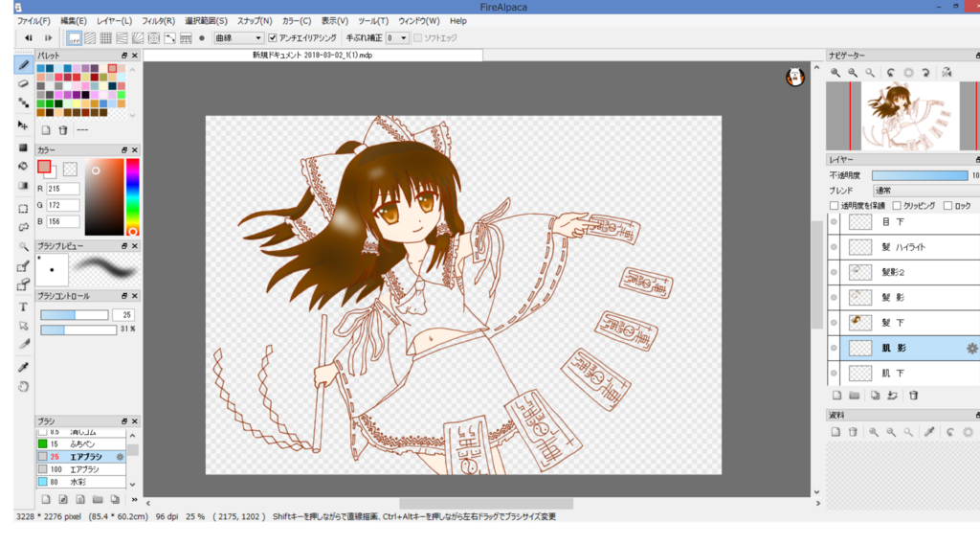This screenshot has width=980, height=545.
Task: Select the 髪 影 layer
Action: coord(910,297)
